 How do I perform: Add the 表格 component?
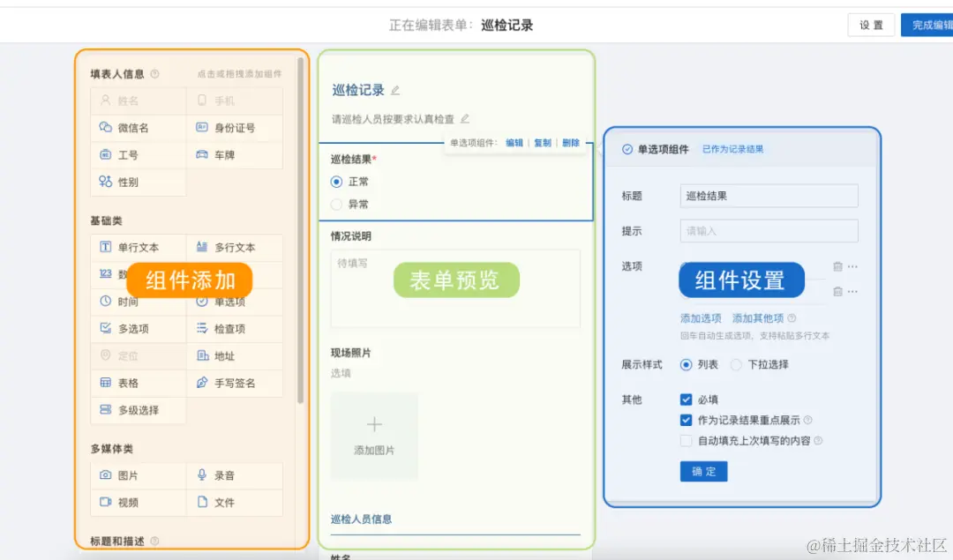click(138, 383)
